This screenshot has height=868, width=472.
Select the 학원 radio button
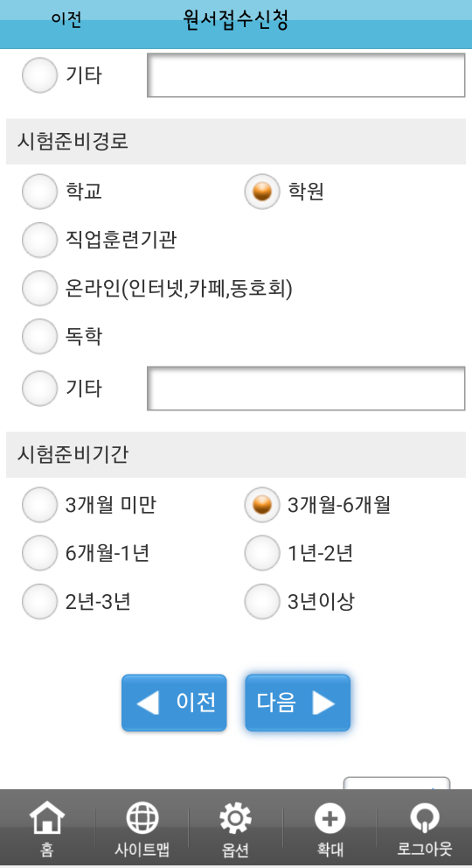click(262, 192)
